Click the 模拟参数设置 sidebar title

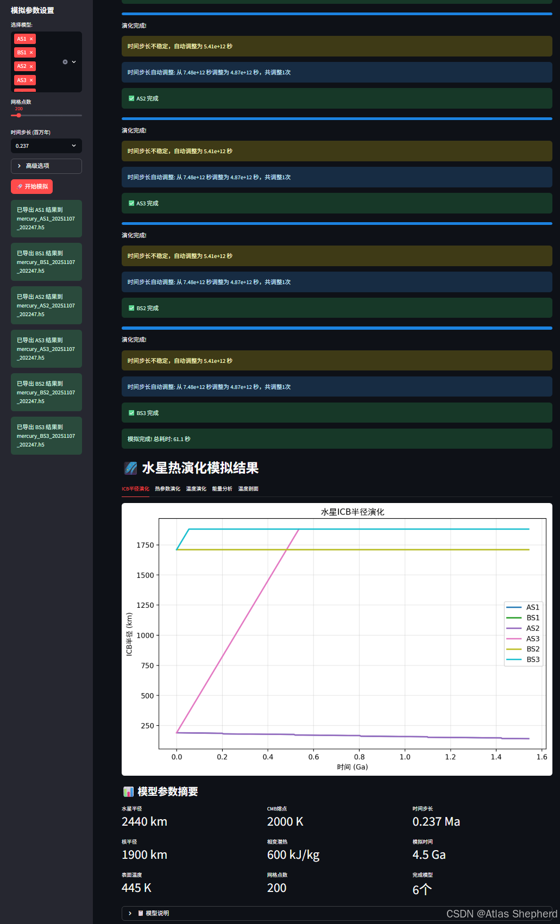tap(33, 10)
